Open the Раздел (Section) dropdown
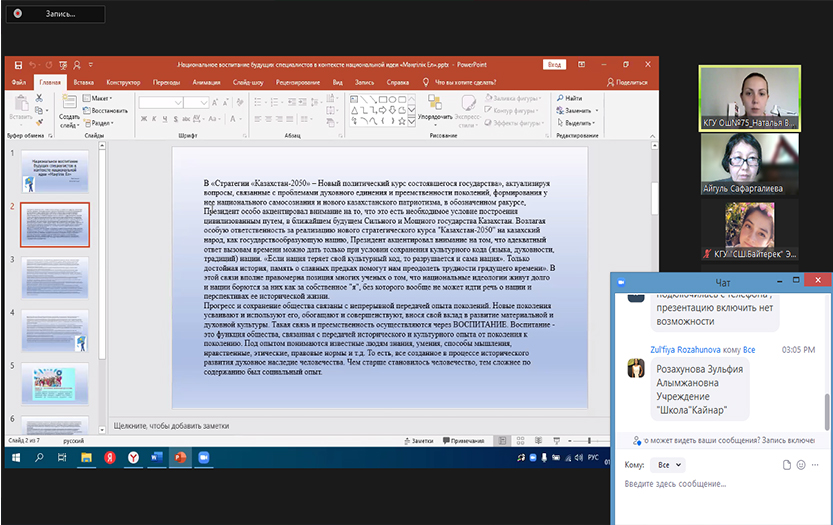 [102, 123]
